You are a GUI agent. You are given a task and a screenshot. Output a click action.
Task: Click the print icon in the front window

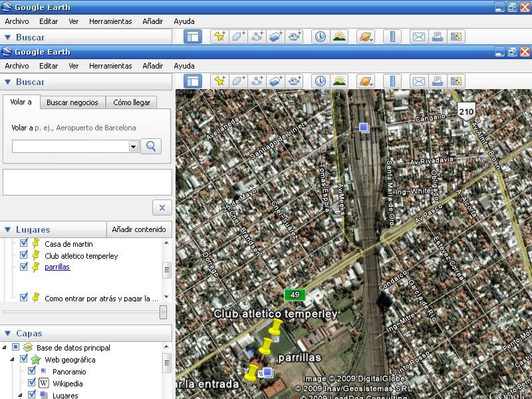tap(438, 81)
